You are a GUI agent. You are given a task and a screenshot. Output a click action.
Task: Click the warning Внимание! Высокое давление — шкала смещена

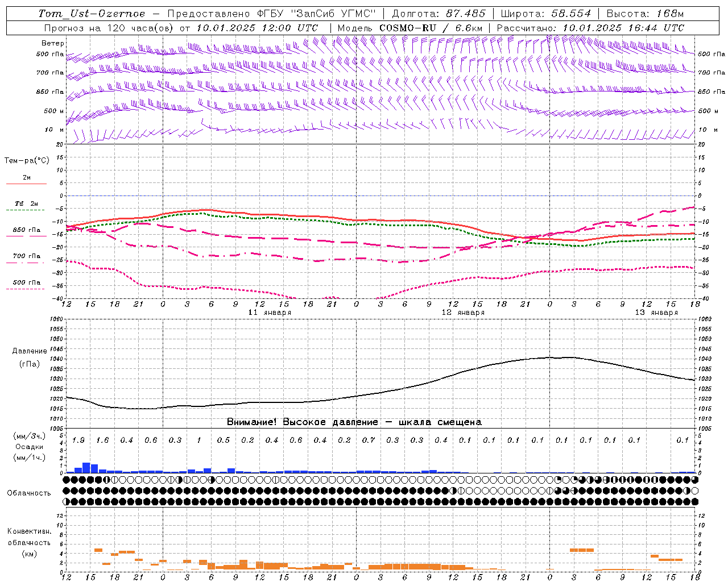(354, 422)
